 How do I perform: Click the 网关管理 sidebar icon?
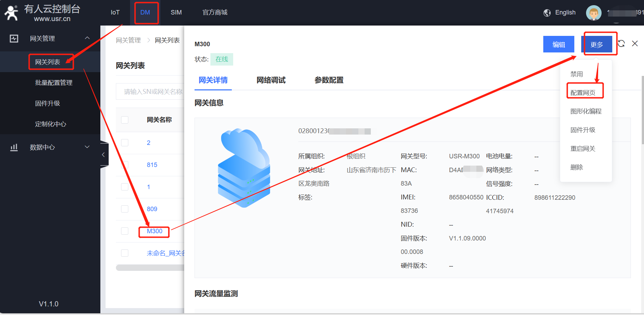pyautogui.click(x=14, y=38)
